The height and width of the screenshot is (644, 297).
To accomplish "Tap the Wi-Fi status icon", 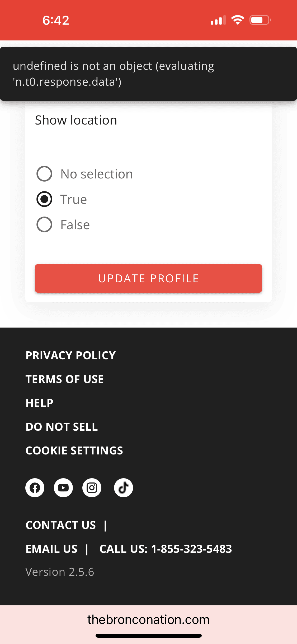I will coord(238,20).
